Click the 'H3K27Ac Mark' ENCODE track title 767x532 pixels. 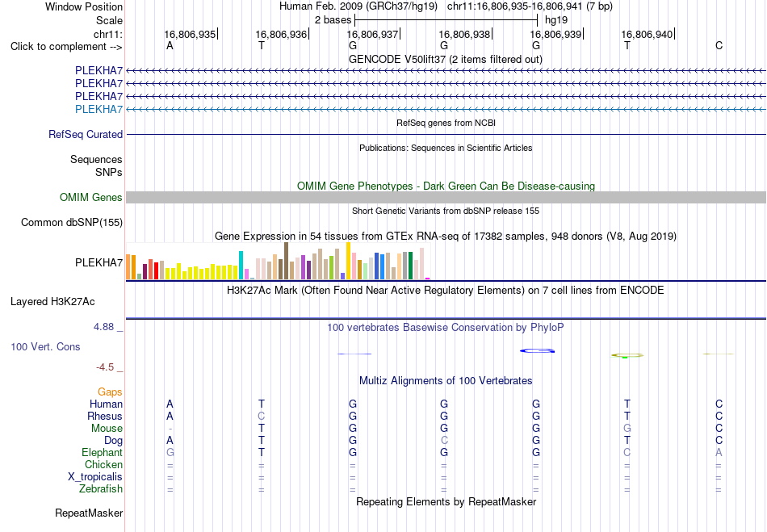[446, 290]
